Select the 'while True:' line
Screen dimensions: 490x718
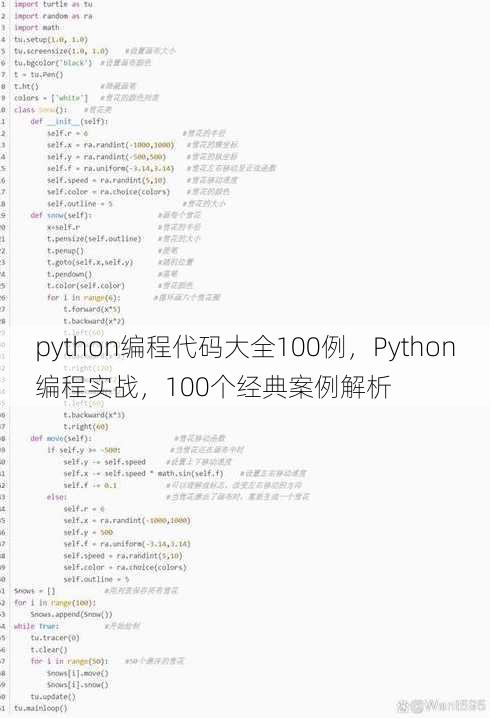pyautogui.click(x=36, y=626)
